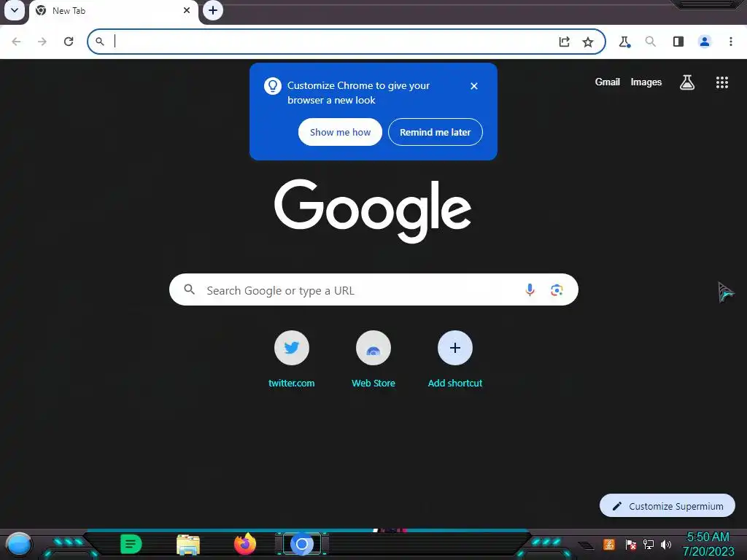This screenshot has height=560, width=747.
Task: Open Gmail link
Action: tap(608, 82)
